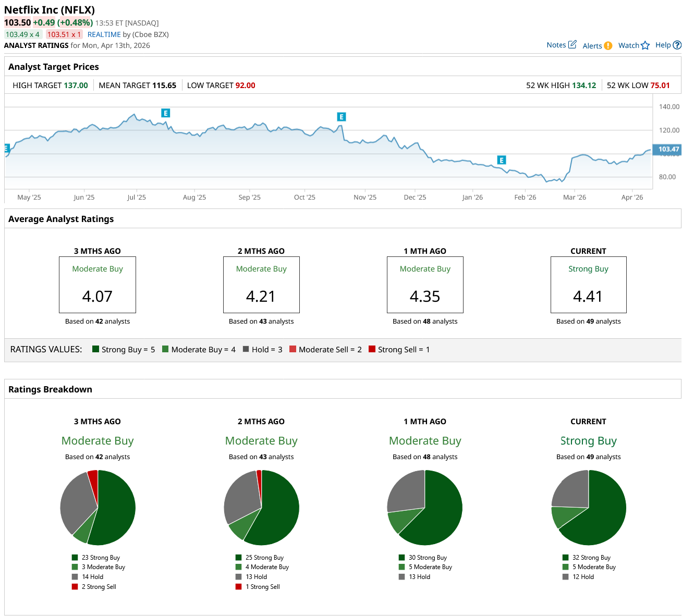Add NFLX to watchlist via star icon
Image resolution: width=682 pixels, height=616 pixels.
coord(645,45)
